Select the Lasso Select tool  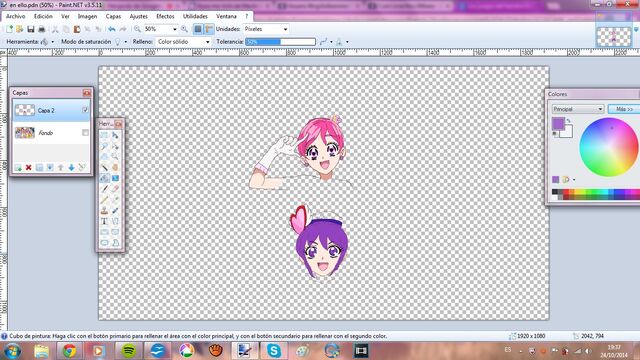click(x=104, y=146)
